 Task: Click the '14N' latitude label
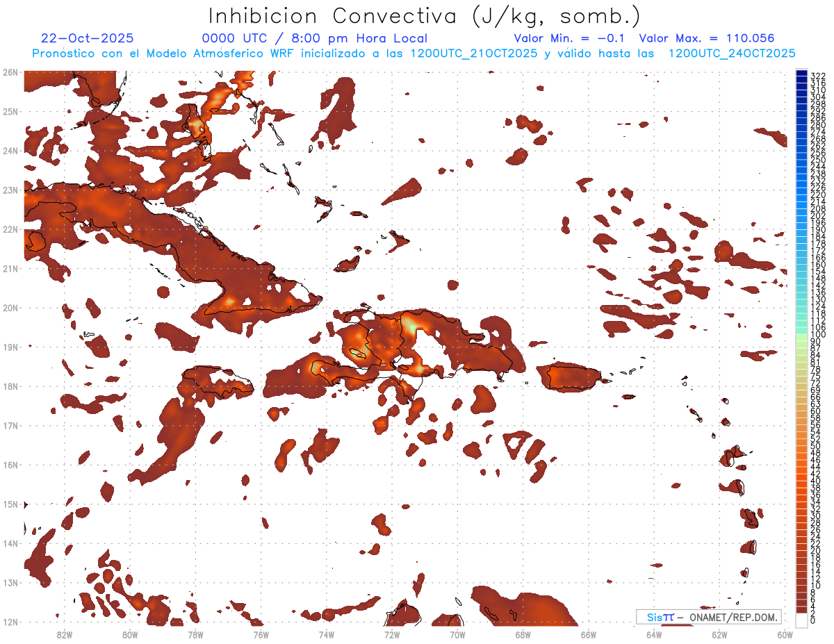click(10, 543)
